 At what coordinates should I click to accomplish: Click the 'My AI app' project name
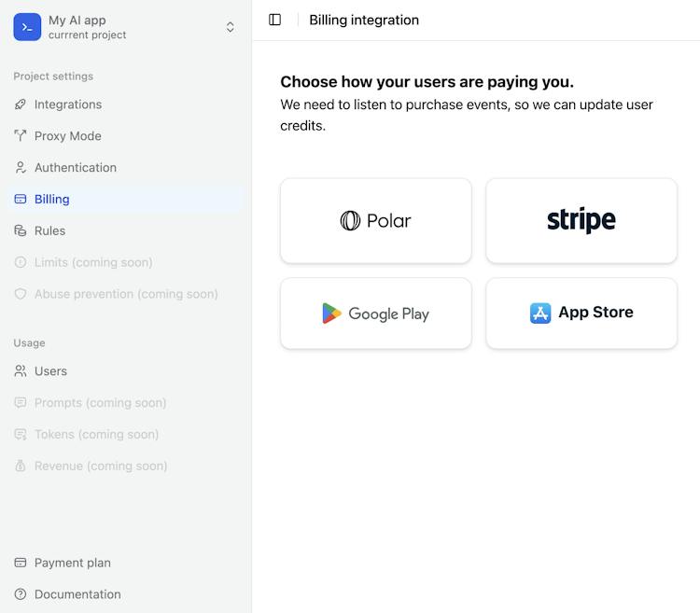click(77, 21)
